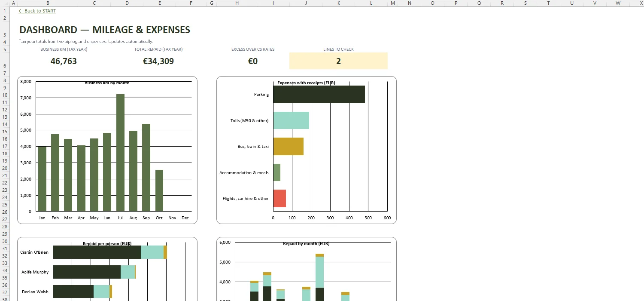Select the Ciarán O'Brien name label
The width and height of the screenshot is (644, 301).
pyautogui.click(x=34, y=252)
